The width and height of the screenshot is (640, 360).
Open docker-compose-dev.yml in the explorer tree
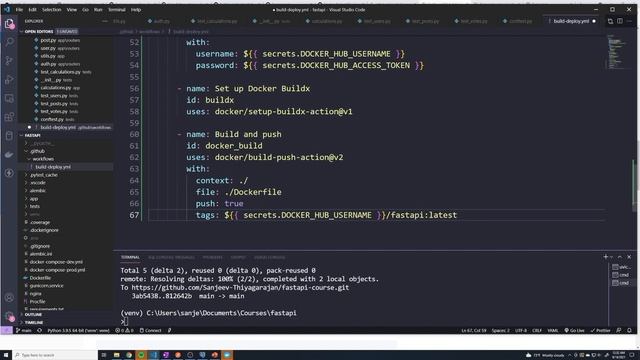(x=56, y=262)
